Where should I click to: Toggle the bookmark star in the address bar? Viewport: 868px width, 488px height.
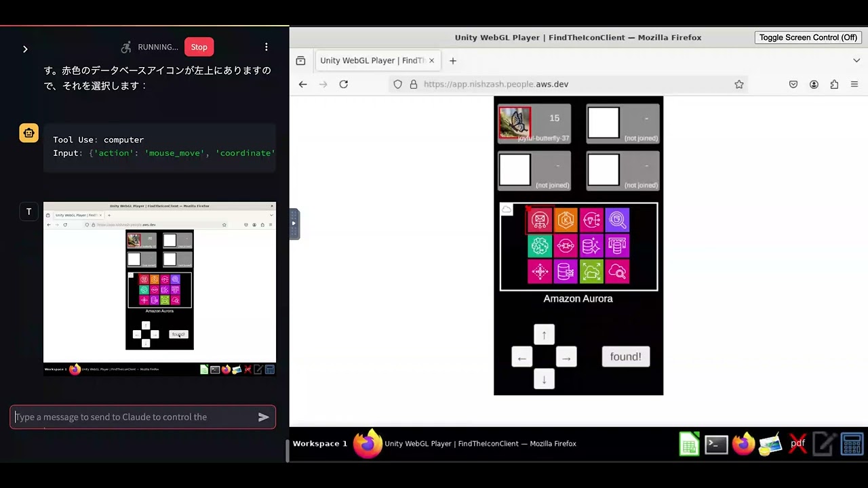(739, 84)
